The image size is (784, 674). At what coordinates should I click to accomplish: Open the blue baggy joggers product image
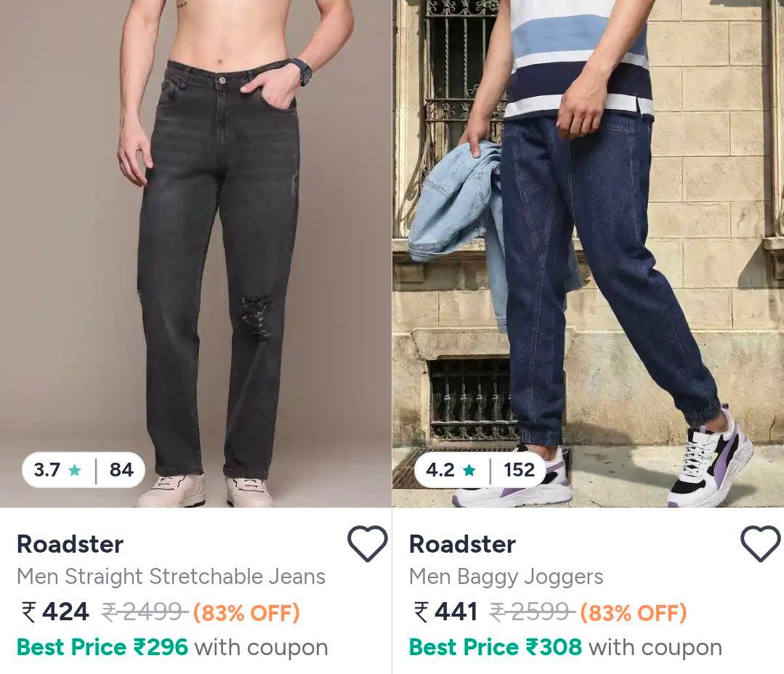click(x=589, y=253)
